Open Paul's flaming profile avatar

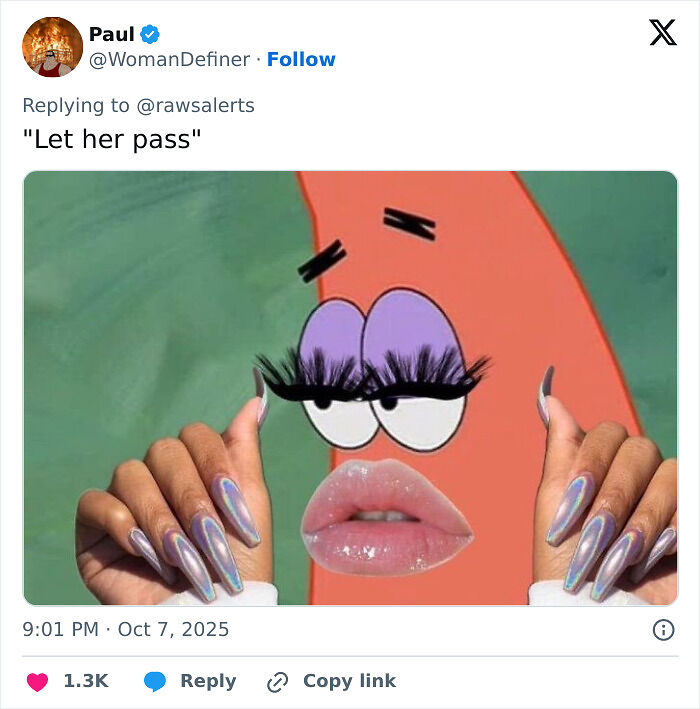tap(52, 47)
